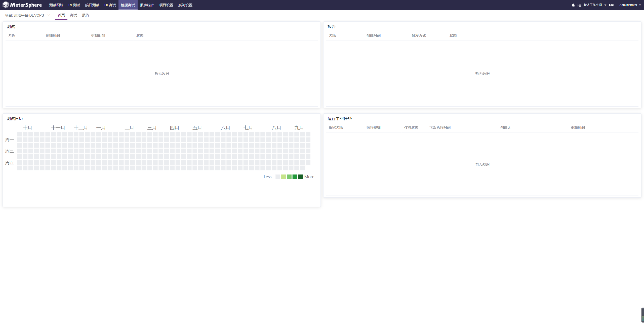The width and height of the screenshot is (644, 324).
Task: Click the 更新时间 header in 测试 table
Action: click(x=98, y=36)
